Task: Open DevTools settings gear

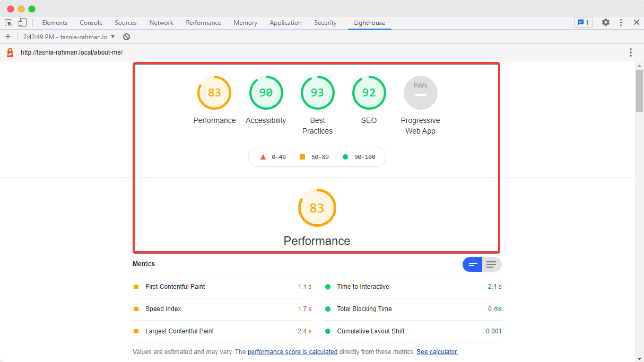Action: 606,22
